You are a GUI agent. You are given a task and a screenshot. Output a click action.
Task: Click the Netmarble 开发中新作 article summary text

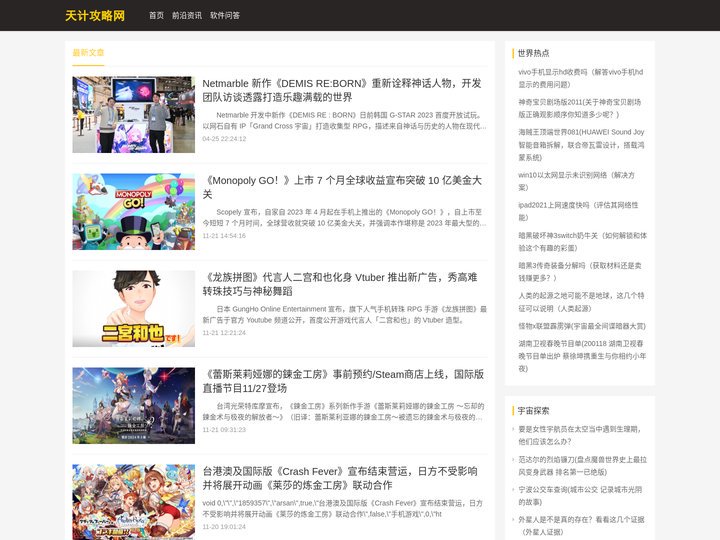(344, 120)
